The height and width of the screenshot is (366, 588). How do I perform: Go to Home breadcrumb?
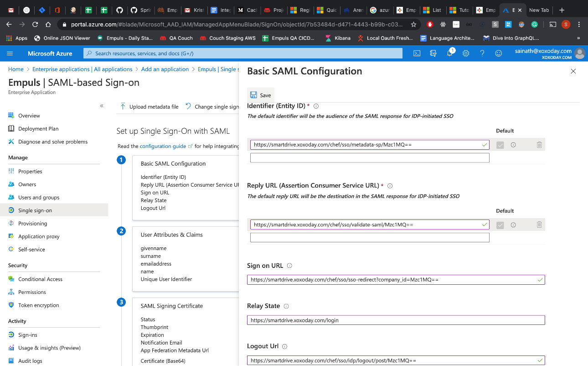click(16, 69)
